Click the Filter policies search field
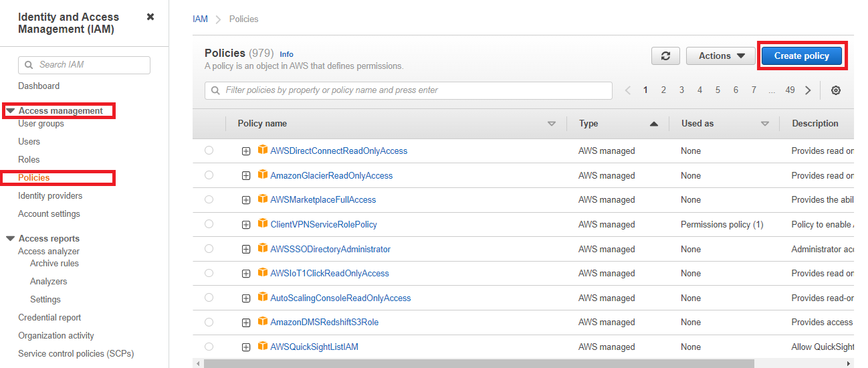Viewport: 868px width, 368px height. click(x=409, y=90)
